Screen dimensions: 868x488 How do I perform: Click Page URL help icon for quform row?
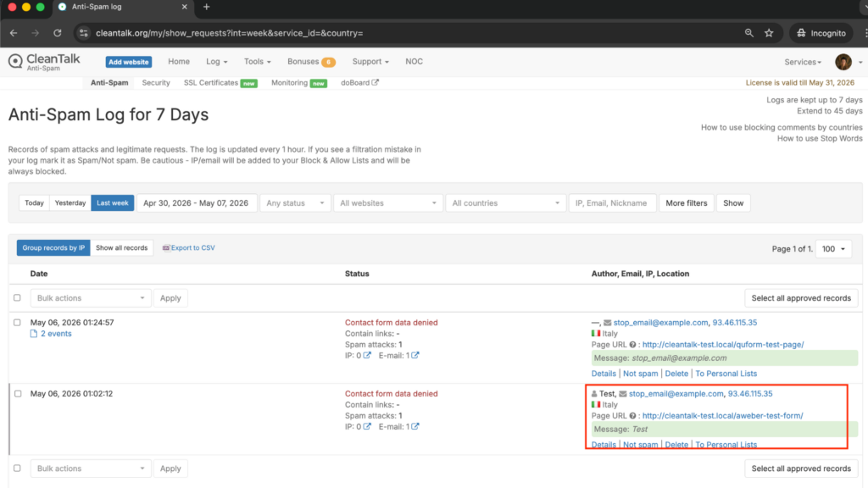[632, 345]
